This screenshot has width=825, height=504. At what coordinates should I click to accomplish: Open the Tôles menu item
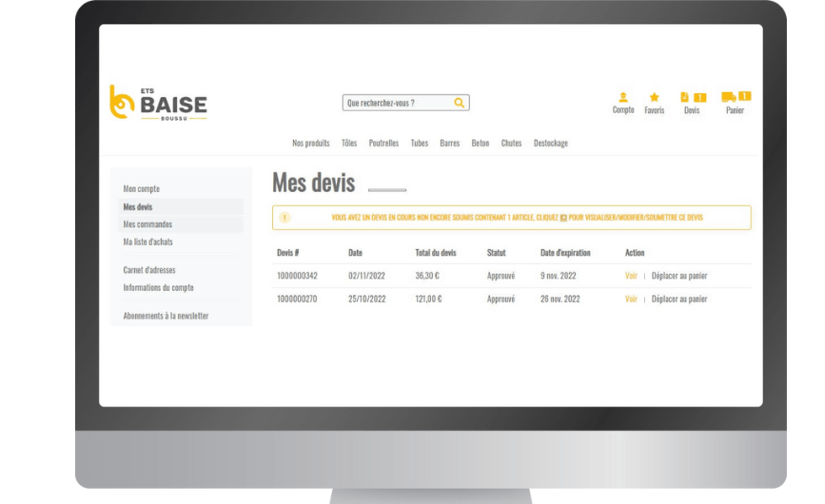[x=349, y=143]
